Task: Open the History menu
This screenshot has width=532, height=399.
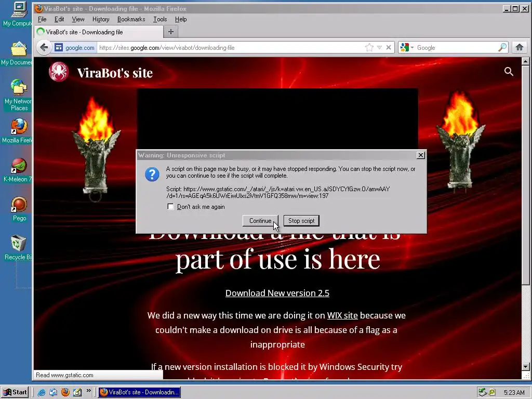Action: pos(101,19)
